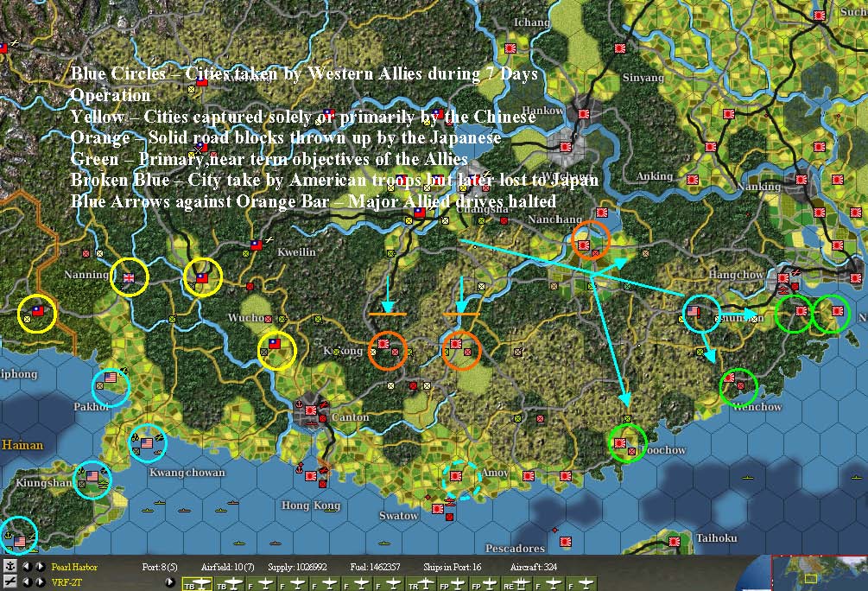Select the highlighted TB torpedo bomber squadron
Viewport: 868px width, 591px height.
[x=197, y=584]
